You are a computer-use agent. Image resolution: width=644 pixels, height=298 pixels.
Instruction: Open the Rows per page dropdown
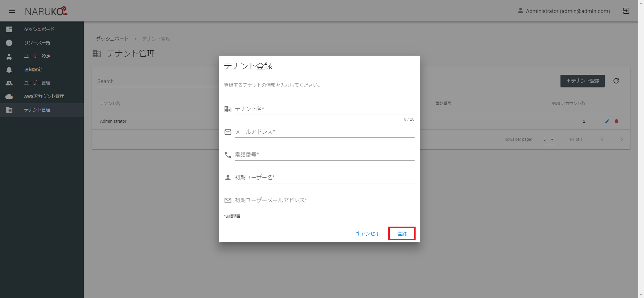coord(550,139)
